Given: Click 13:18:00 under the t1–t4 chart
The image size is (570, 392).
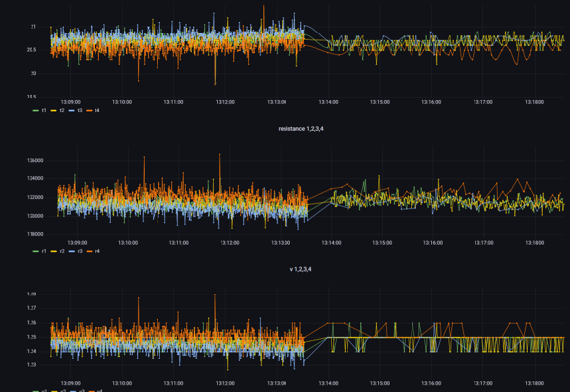Looking at the screenshot, I should [535, 102].
